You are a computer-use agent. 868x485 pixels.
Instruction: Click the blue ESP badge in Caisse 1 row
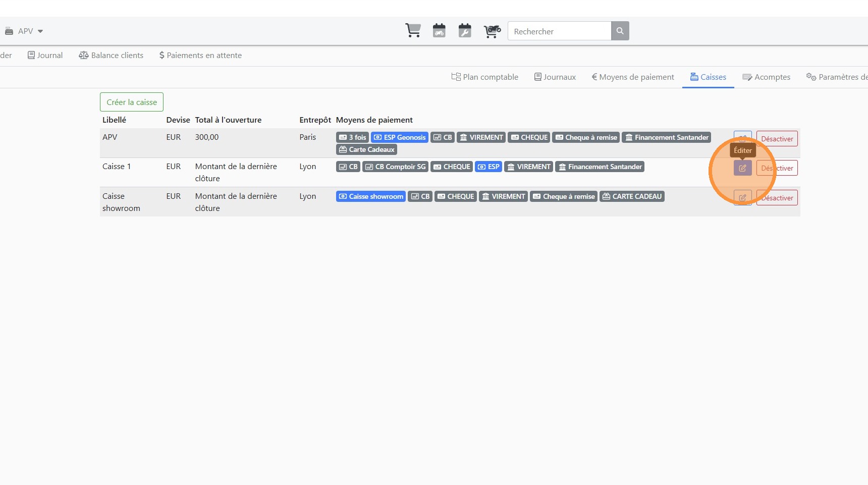coord(489,167)
